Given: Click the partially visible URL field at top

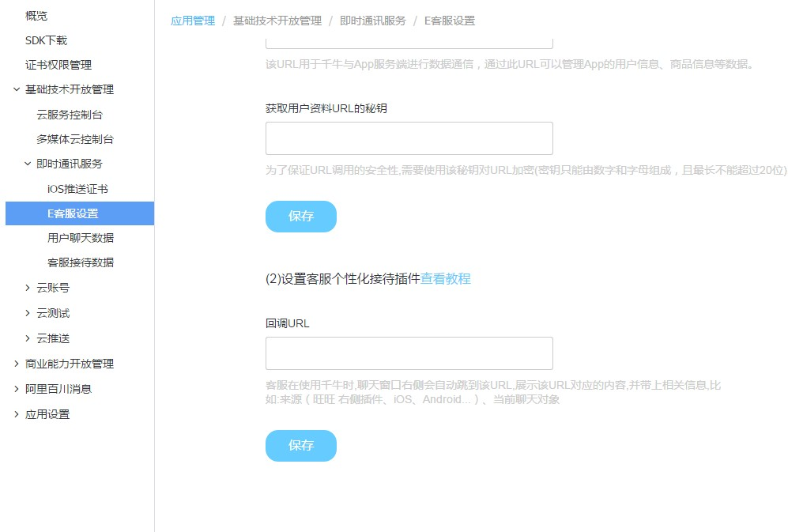Looking at the screenshot, I should click(x=409, y=43).
